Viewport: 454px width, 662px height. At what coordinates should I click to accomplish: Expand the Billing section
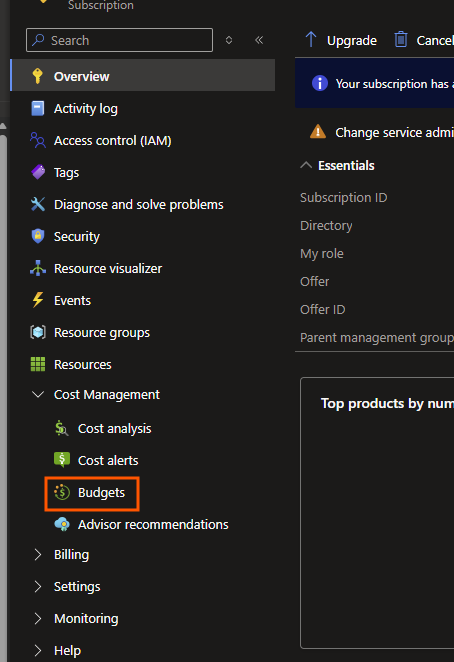(x=38, y=554)
